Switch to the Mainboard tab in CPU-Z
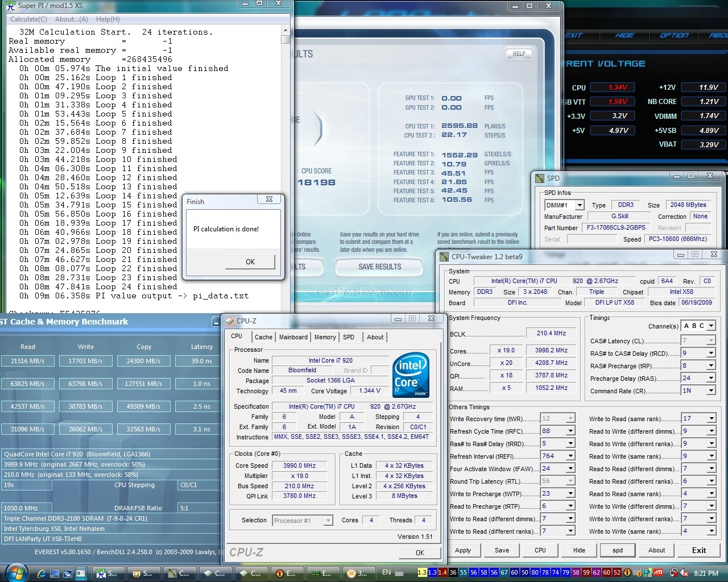 [x=293, y=337]
